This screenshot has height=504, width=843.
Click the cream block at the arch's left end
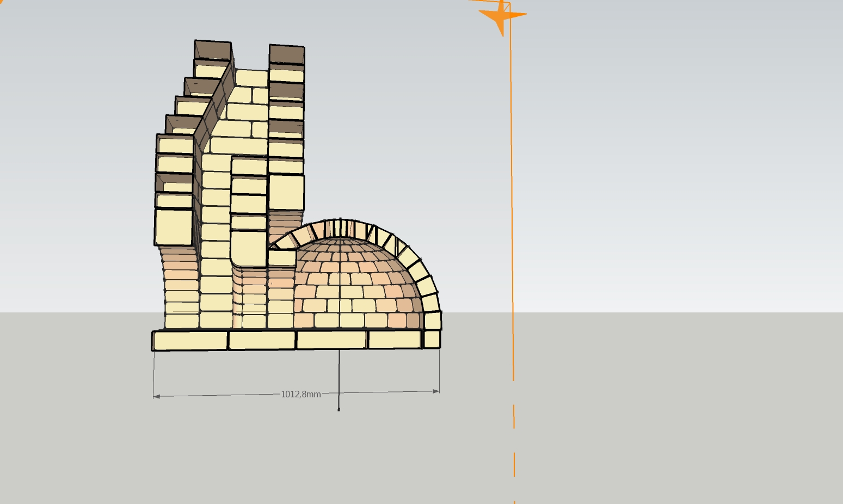(282, 257)
